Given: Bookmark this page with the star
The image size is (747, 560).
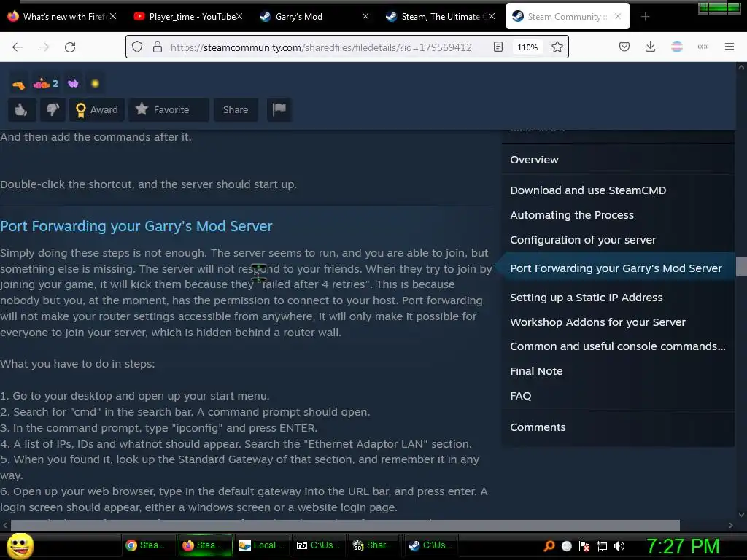Looking at the screenshot, I should point(557,47).
